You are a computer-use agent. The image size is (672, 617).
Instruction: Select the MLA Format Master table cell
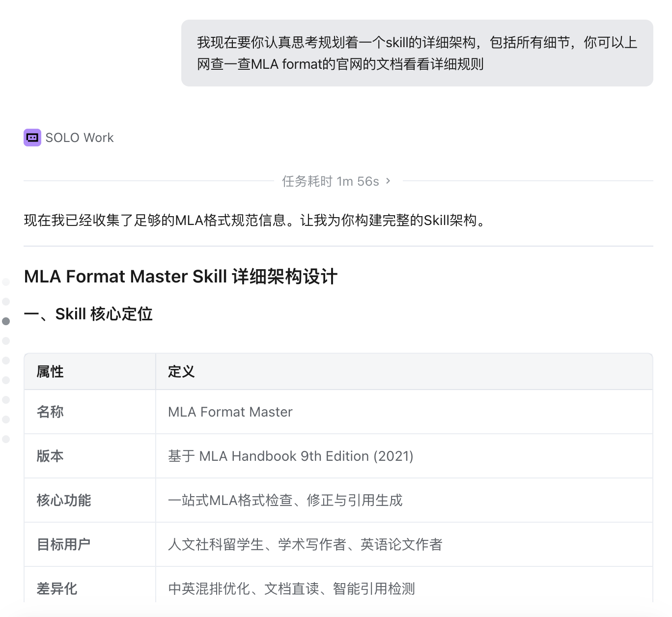click(x=404, y=412)
